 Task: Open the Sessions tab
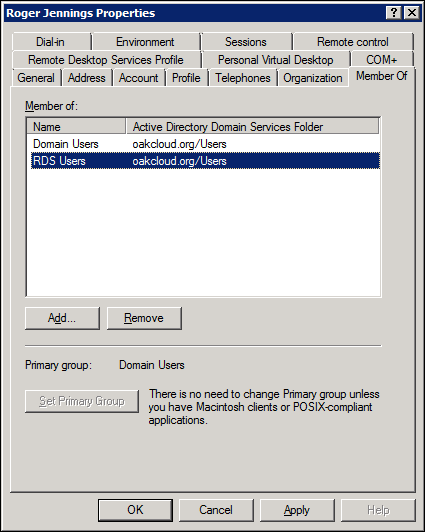coord(246,42)
